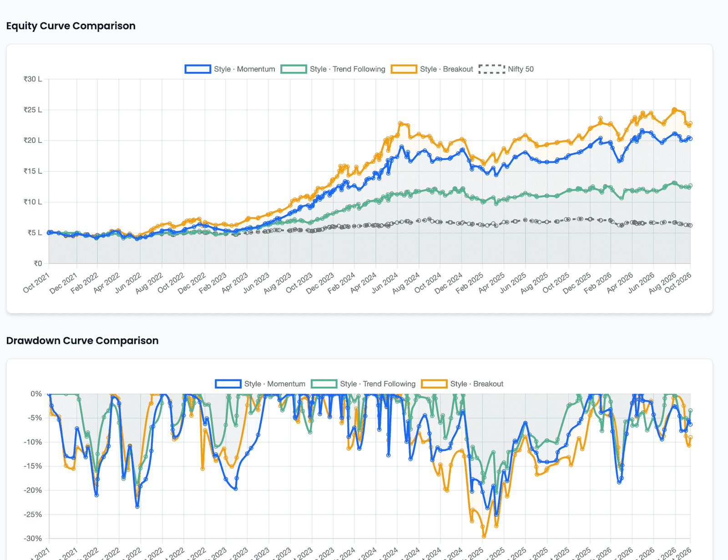The height and width of the screenshot is (560, 728).
Task: Click the ₹30 L axis label
Action: pyautogui.click(x=33, y=79)
